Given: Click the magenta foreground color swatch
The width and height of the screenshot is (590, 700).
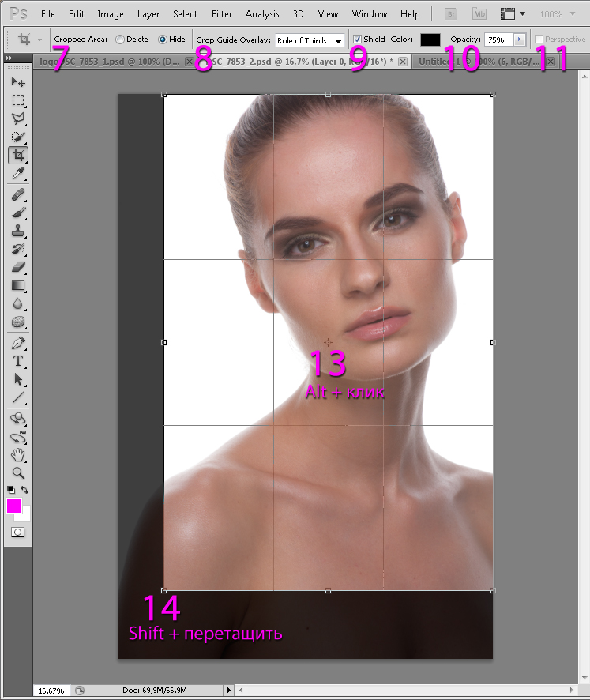Looking at the screenshot, I should pyautogui.click(x=14, y=506).
